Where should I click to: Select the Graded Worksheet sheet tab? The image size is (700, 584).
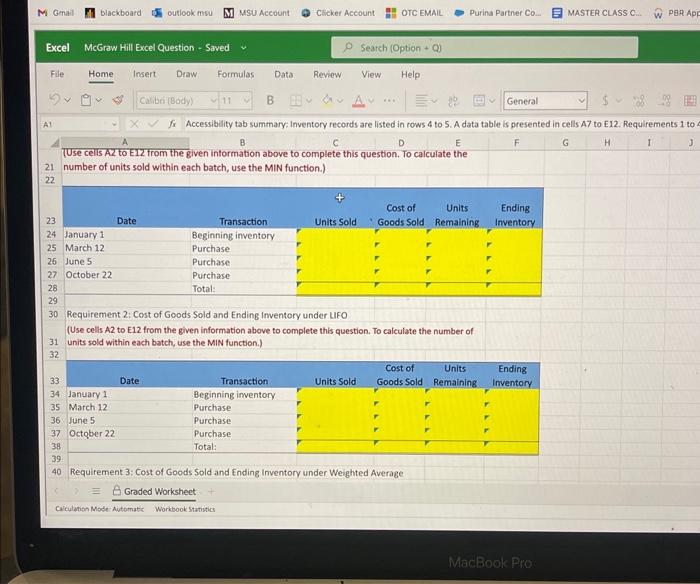pyautogui.click(x=154, y=492)
